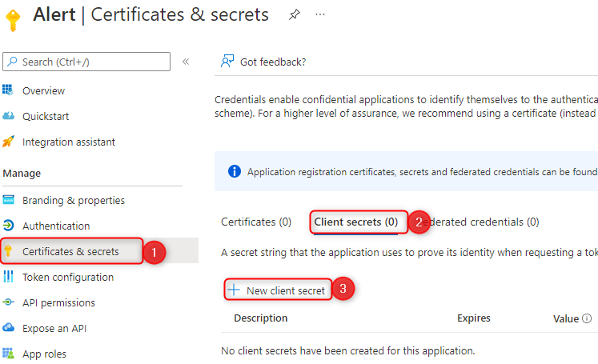
Task: Click the Expose an API icon
Action: click(x=9, y=328)
